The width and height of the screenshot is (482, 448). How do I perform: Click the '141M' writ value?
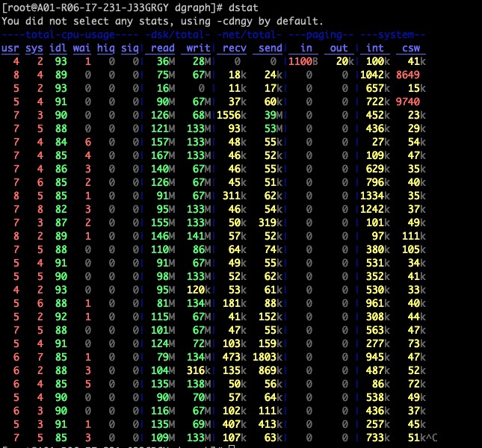click(x=199, y=236)
